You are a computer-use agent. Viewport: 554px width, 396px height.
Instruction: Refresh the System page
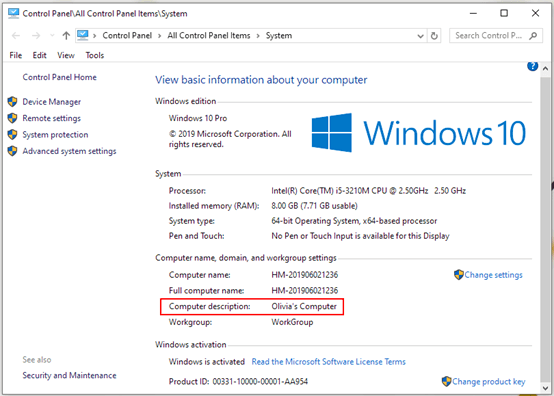point(434,36)
